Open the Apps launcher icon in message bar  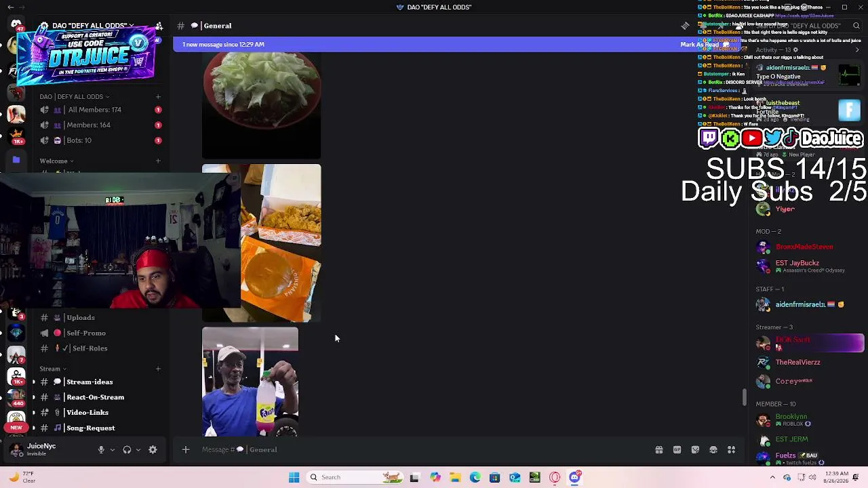(731, 449)
